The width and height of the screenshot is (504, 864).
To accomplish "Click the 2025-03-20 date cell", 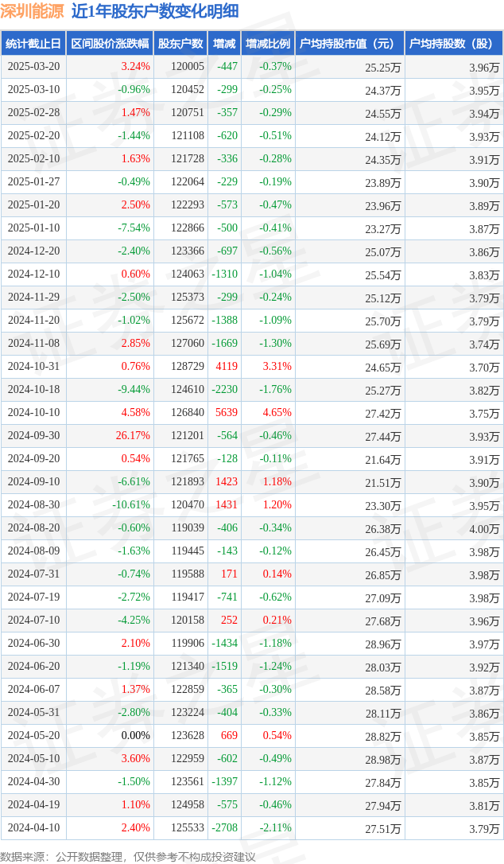I will click(x=33, y=67).
